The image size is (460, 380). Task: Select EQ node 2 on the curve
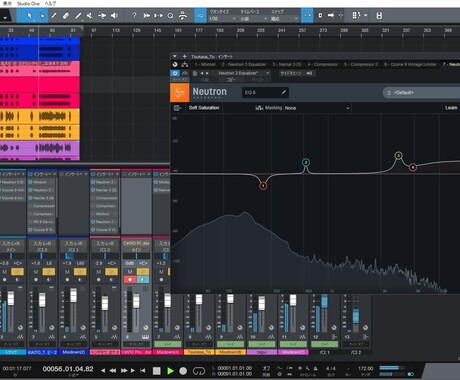pos(306,162)
